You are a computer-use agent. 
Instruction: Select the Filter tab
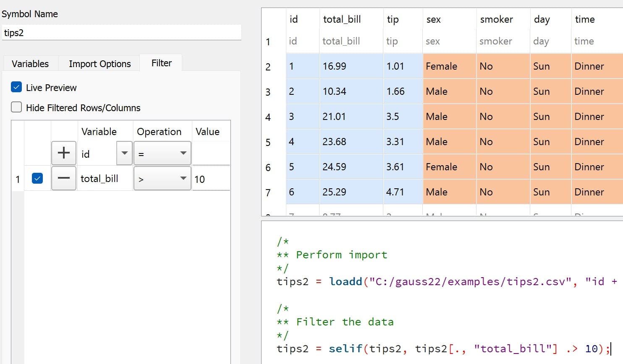coord(162,63)
